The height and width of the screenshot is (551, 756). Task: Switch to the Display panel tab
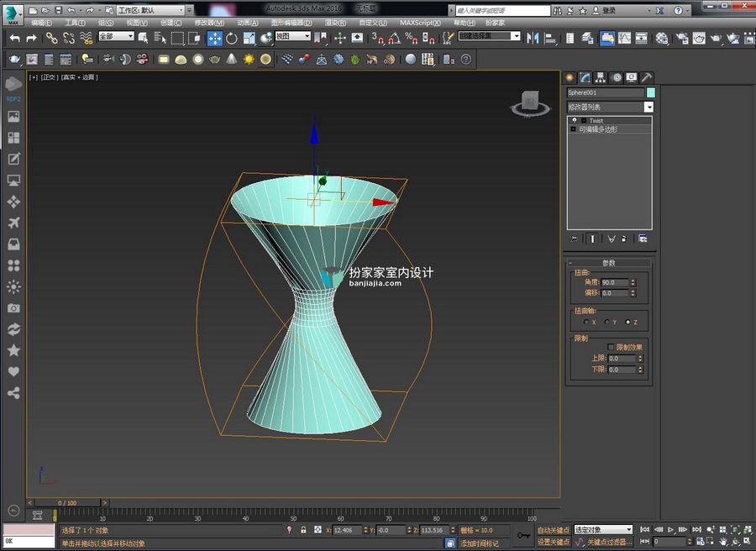pos(632,77)
